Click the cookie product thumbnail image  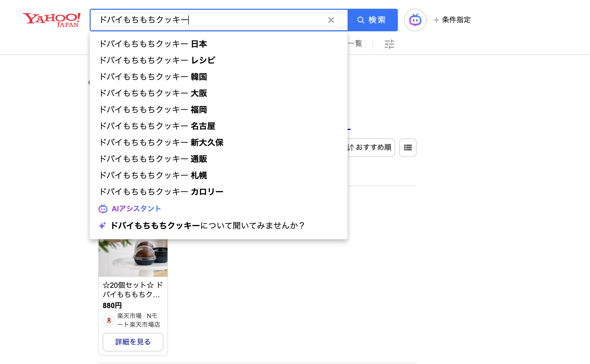(x=133, y=257)
